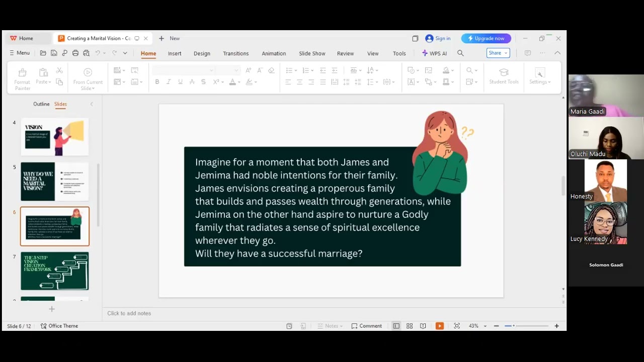Open the font size combo box
The height and width of the screenshot is (362, 644).
click(228, 70)
